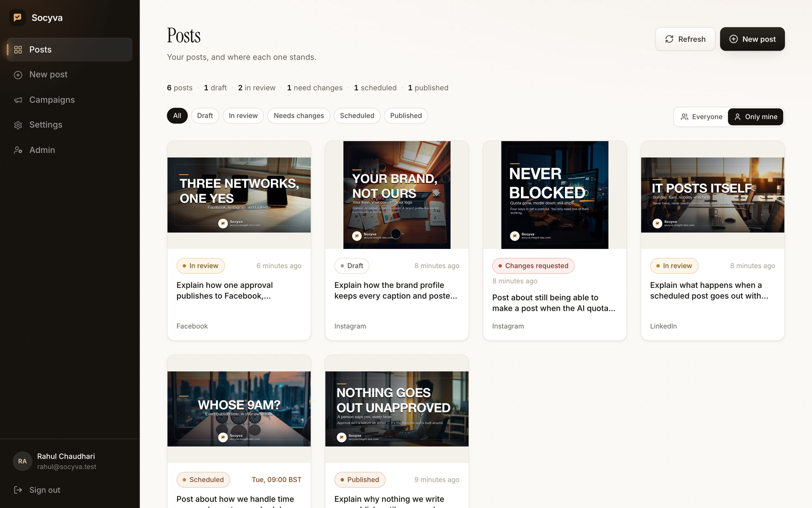Open Your Brand, Not Ours thumbnail

click(x=397, y=195)
